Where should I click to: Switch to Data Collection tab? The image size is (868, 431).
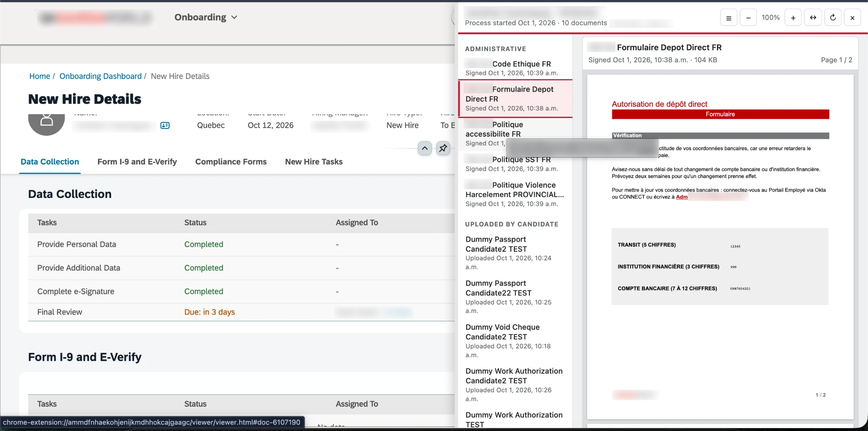50,162
